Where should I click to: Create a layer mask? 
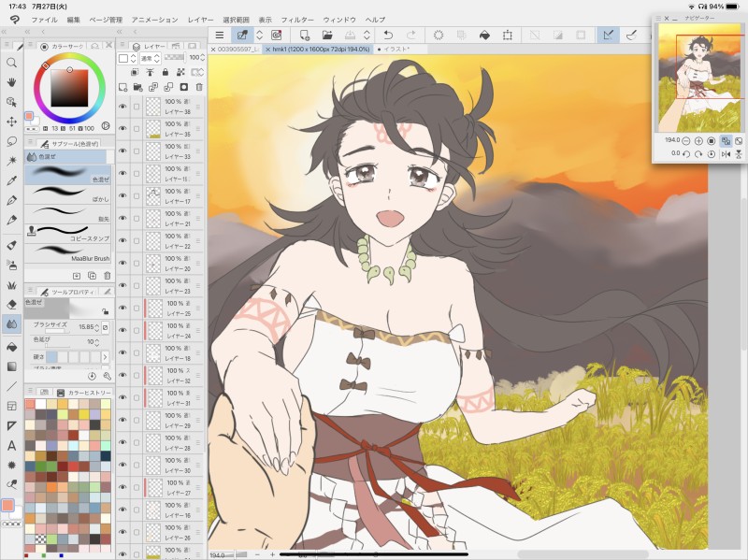[183, 87]
